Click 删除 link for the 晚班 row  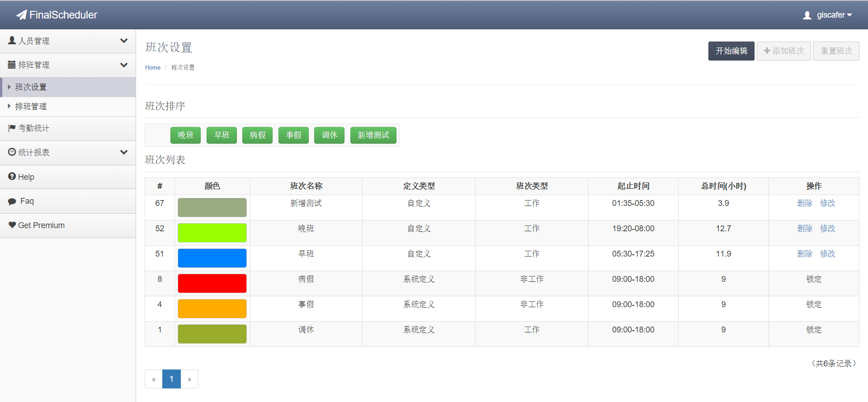tap(805, 229)
